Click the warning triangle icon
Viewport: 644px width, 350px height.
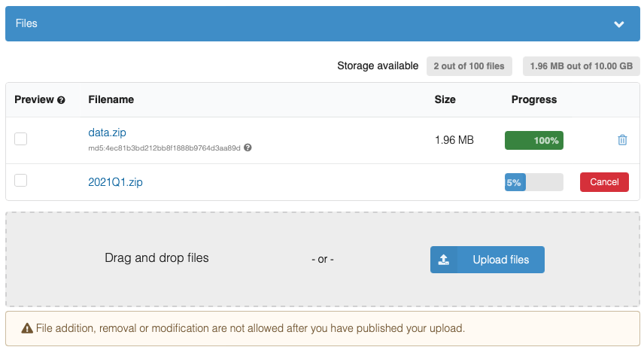tap(27, 328)
